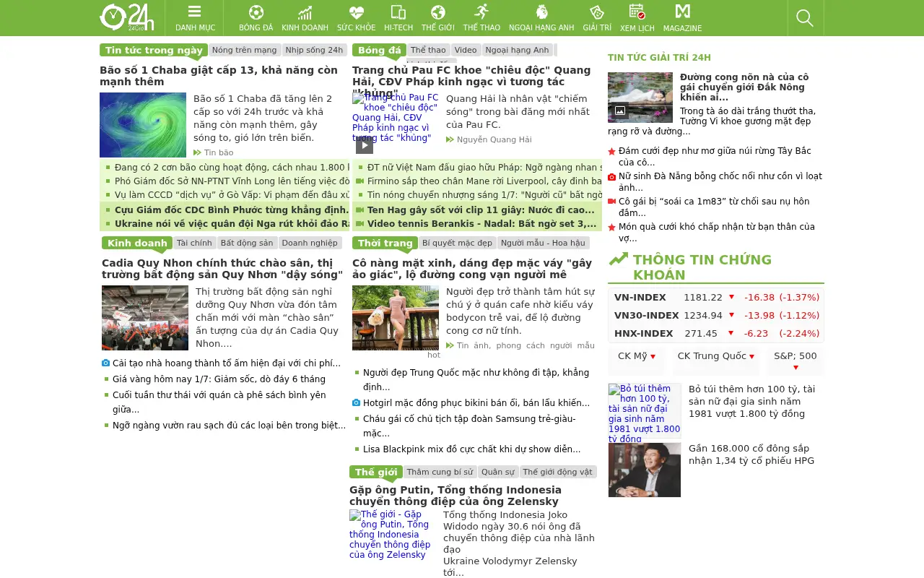Screen dimensions: 924x578
Task: Switch to Nhịp sống 24h tab
Action: pyautogui.click(x=314, y=50)
